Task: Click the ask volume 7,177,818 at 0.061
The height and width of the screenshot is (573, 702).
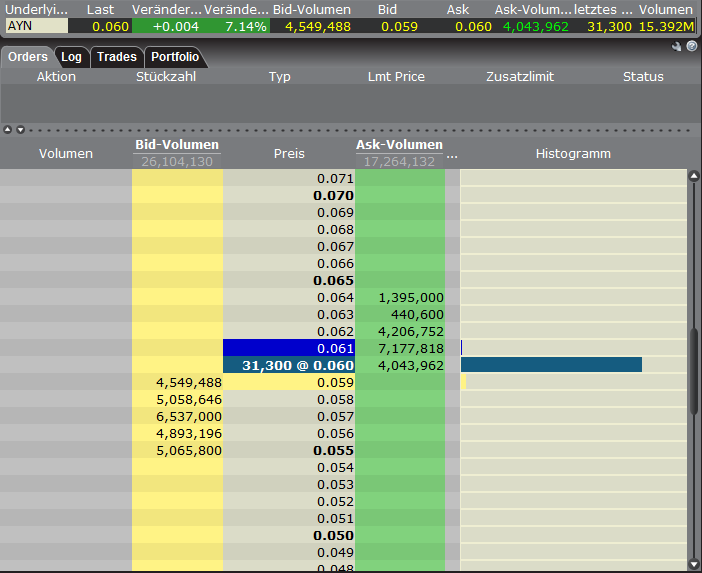Action: pos(411,348)
